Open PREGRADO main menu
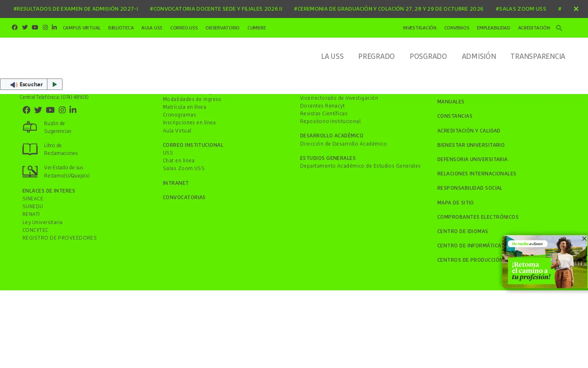Screen dimensions: 588x368 (376, 56)
